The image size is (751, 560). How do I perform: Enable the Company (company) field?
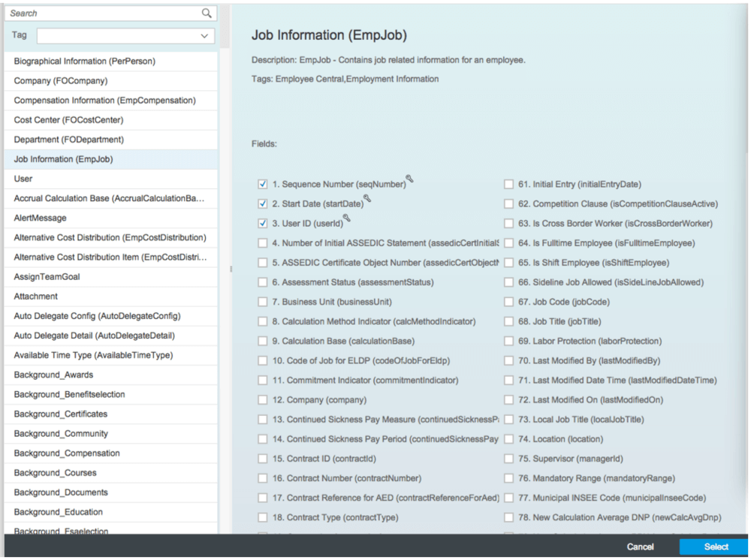tap(262, 399)
